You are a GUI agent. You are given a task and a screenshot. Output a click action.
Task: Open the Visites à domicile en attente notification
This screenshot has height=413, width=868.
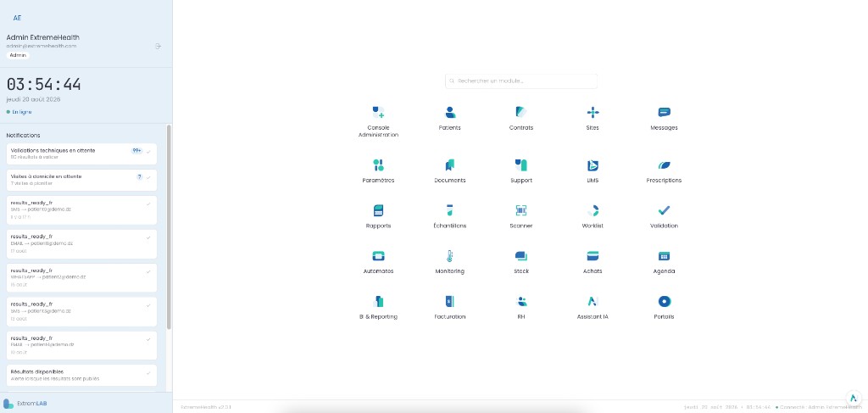pos(82,180)
